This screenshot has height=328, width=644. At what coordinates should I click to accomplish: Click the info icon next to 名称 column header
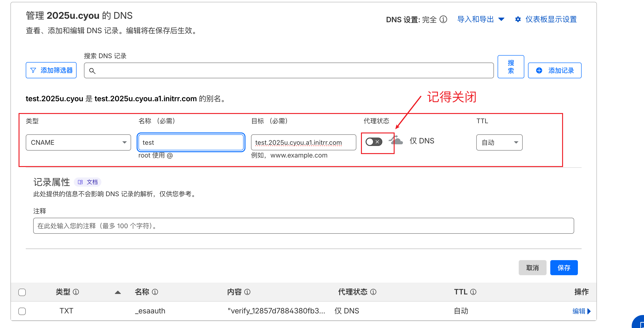click(x=155, y=292)
